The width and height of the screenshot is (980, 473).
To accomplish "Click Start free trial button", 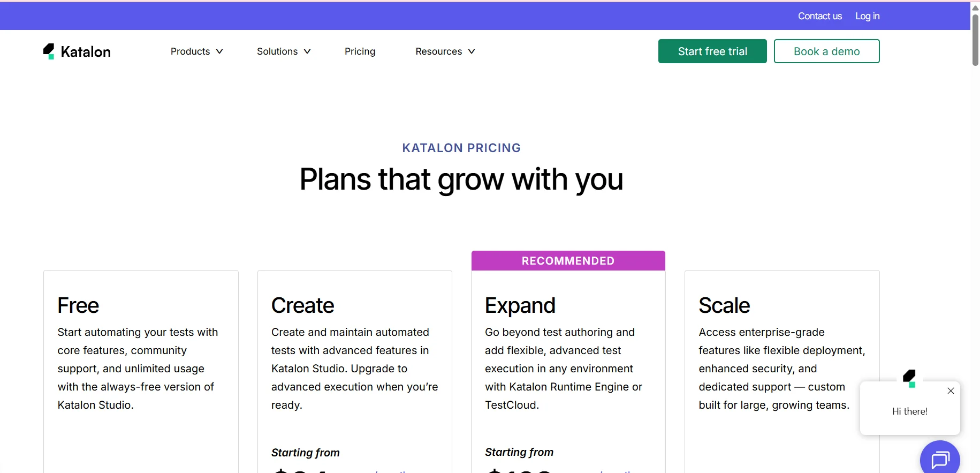I will tap(712, 51).
